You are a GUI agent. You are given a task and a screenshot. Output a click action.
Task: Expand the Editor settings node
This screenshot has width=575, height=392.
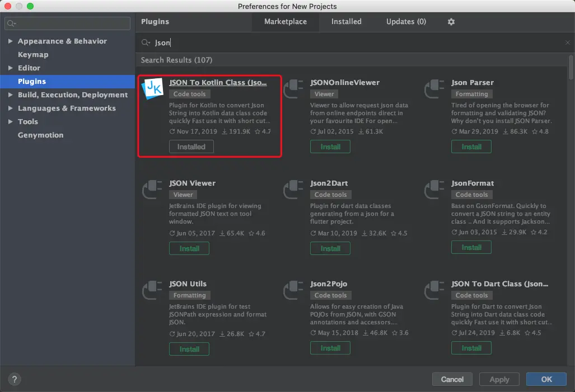pyautogui.click(x=10, y=68)
